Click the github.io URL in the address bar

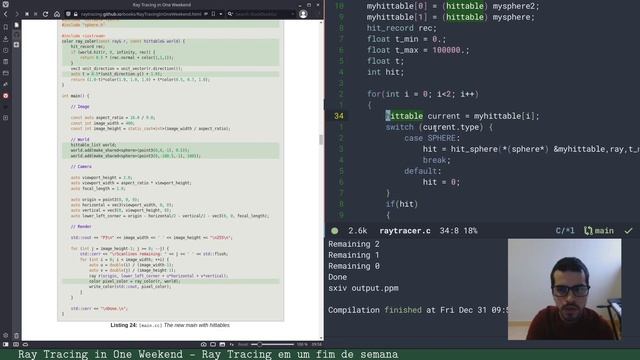[x=141, y=14]
